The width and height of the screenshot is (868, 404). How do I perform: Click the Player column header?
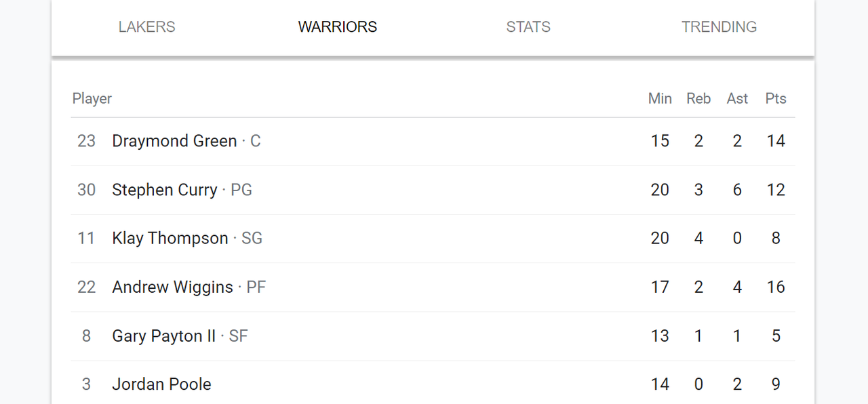tap(92, 99)
